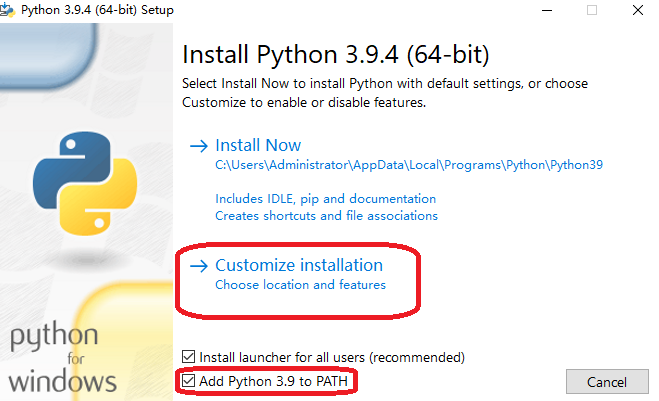Close the setup window with the X

(x=637, y=10)
